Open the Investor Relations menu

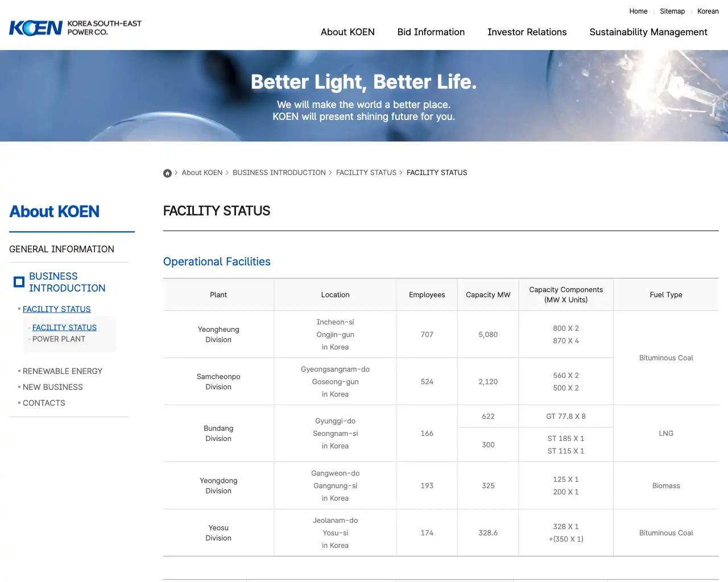(x=527, y=32)
